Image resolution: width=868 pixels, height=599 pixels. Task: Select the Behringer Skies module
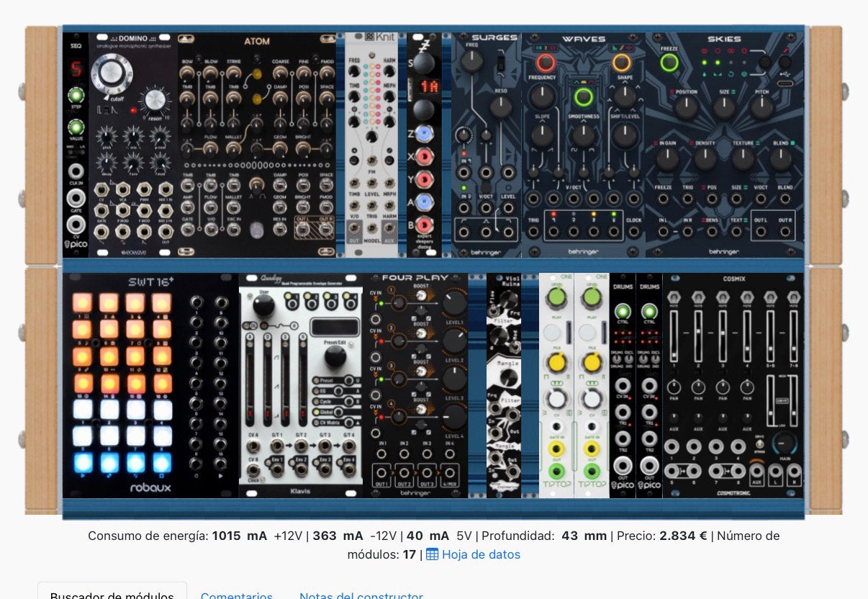pos(725,145)
